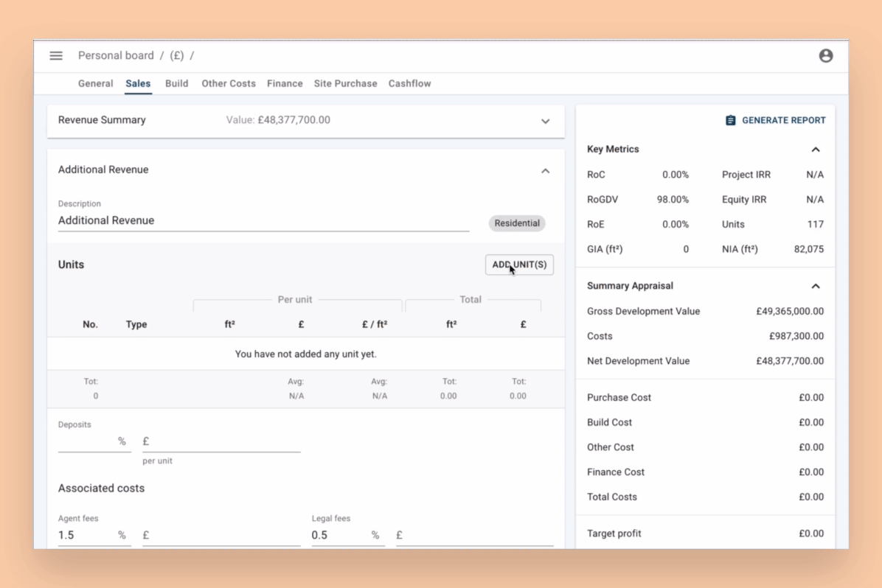Click the Build Cost row label
The height and width of the screenshot is (588, 882).
609,422
